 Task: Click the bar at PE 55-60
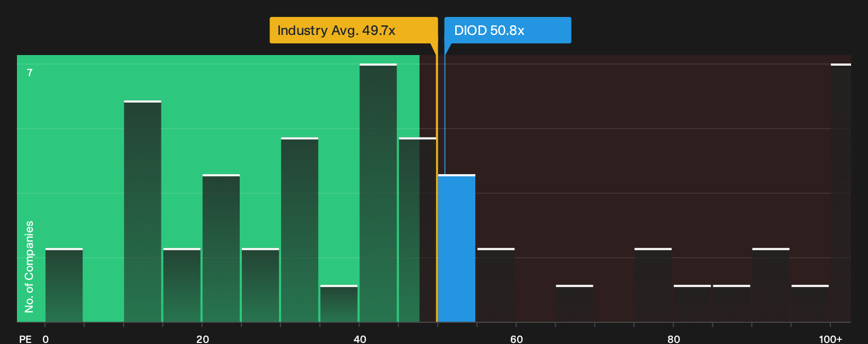pyautogui.click(x=496, y=285)
